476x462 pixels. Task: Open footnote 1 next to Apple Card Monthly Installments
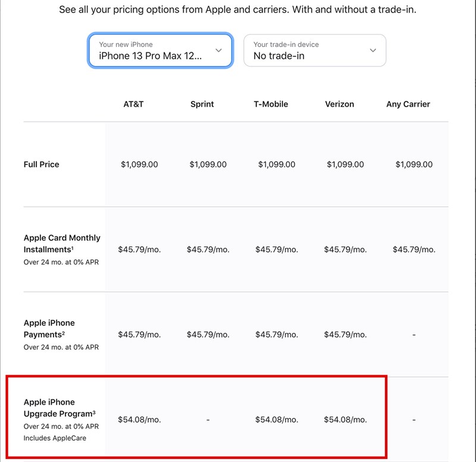pos(72,248)
